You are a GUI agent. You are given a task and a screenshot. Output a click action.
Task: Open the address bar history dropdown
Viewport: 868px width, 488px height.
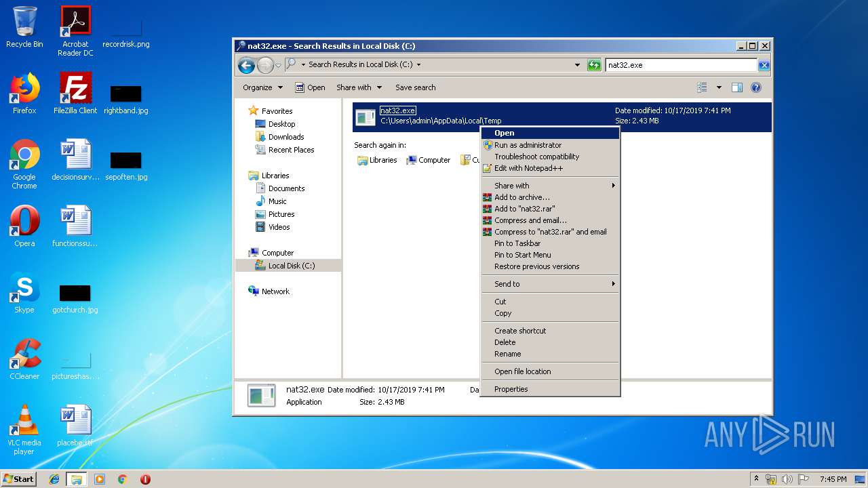(577, 65)
